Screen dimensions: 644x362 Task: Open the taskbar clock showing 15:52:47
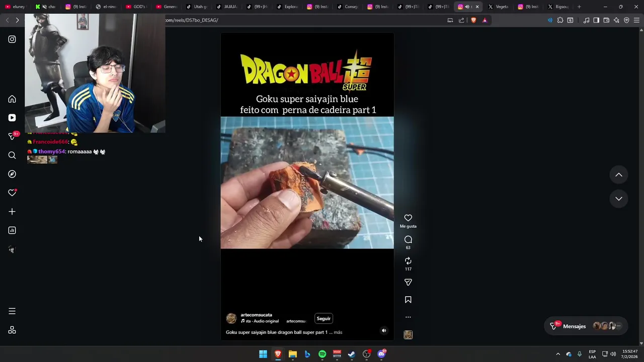(630, 354)
